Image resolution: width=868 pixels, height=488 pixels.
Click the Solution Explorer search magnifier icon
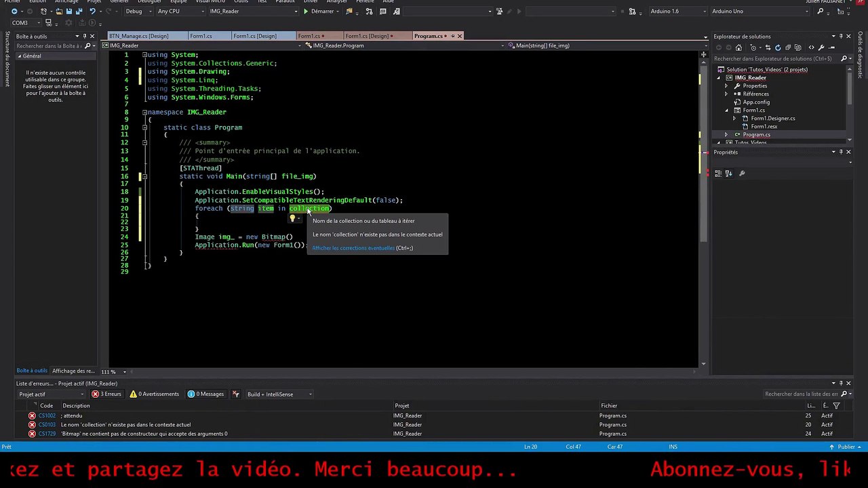point(844,59)
